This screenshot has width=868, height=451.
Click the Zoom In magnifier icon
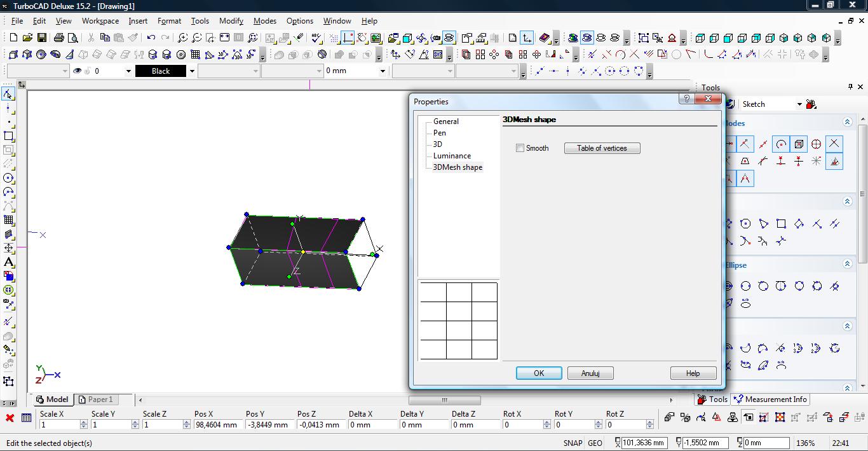[182, 38]
